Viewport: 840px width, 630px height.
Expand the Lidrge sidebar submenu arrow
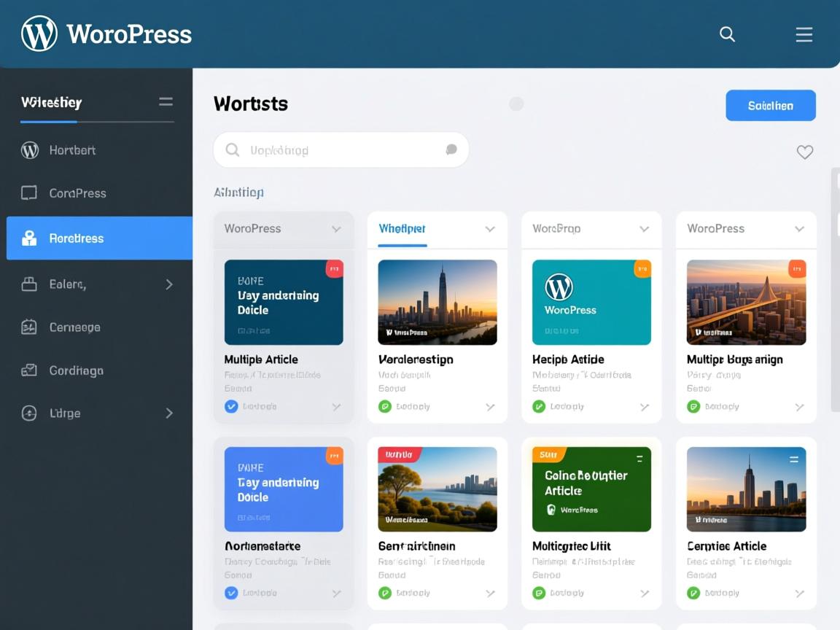(x=169, y=413)
